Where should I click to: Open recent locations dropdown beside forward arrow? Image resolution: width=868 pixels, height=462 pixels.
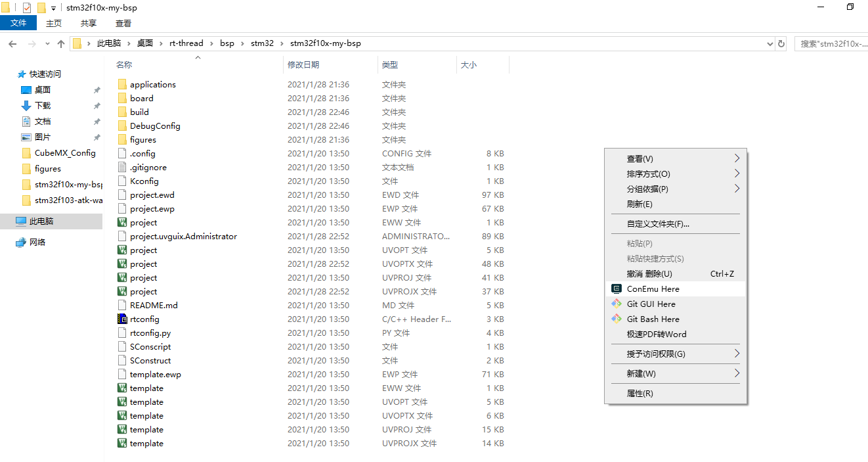pyautogui.click(x=47, y=43)
